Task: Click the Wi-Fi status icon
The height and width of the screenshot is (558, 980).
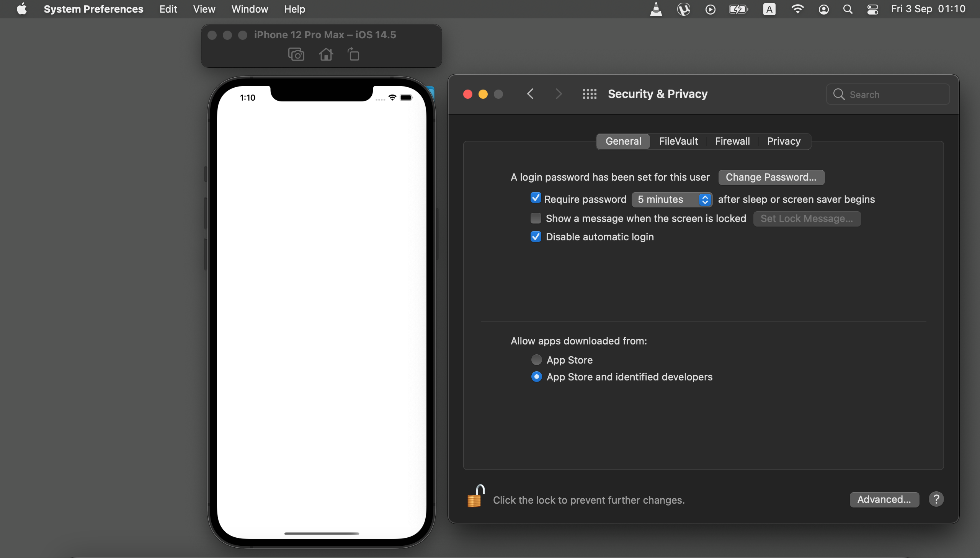Action: pos(797,9)
